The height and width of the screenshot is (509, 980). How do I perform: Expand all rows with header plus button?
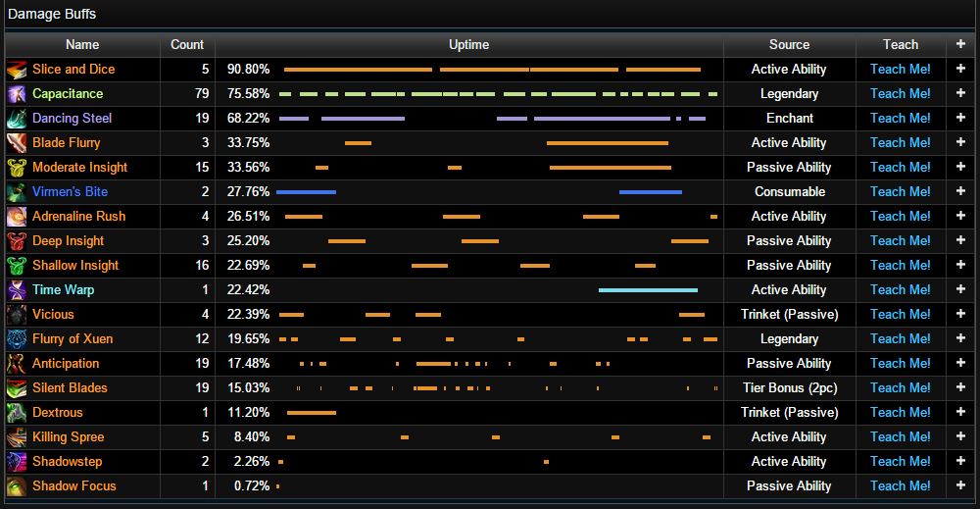tap(961, 44)
